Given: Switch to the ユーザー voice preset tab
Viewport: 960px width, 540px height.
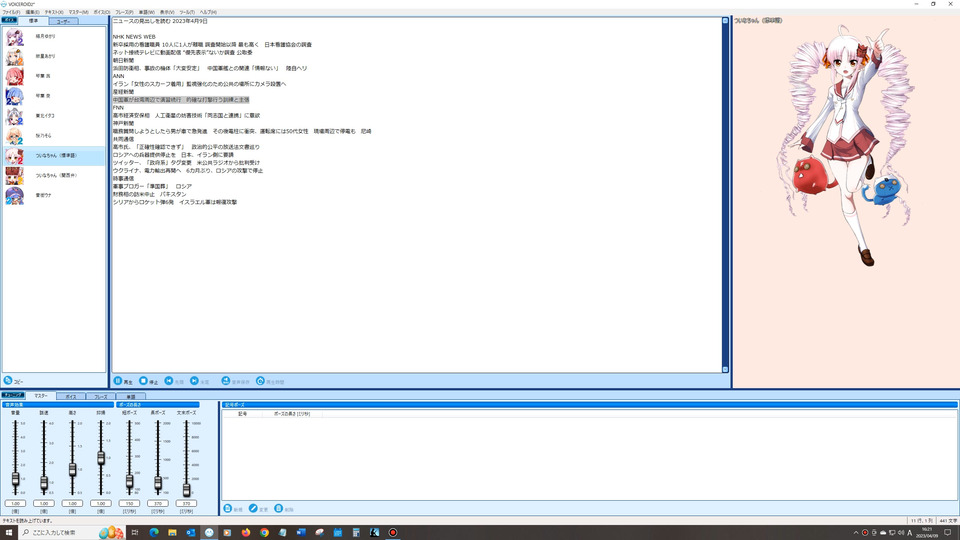Looking at the screenshot, I should 63,21.
